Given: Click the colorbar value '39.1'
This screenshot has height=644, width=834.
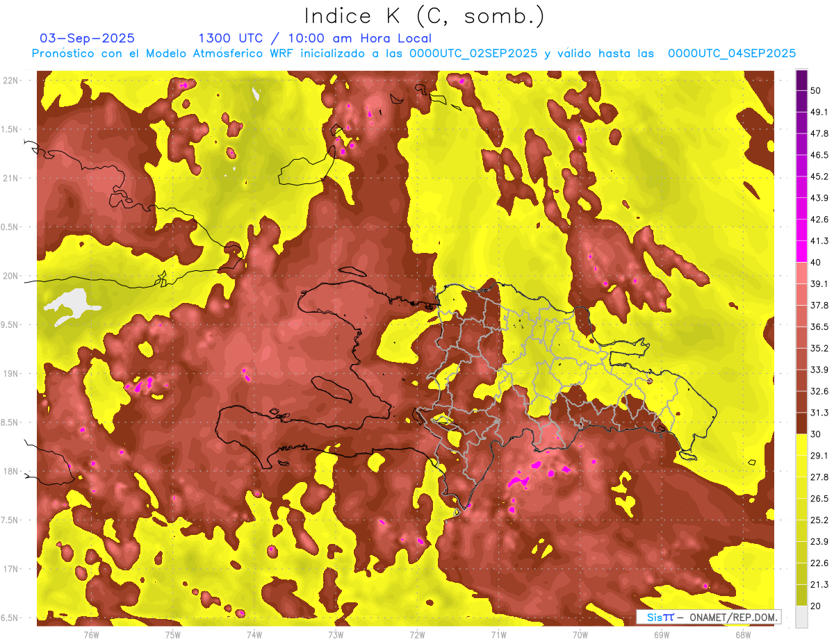Looking at the screenshot, I should click(x=819, y=283).
